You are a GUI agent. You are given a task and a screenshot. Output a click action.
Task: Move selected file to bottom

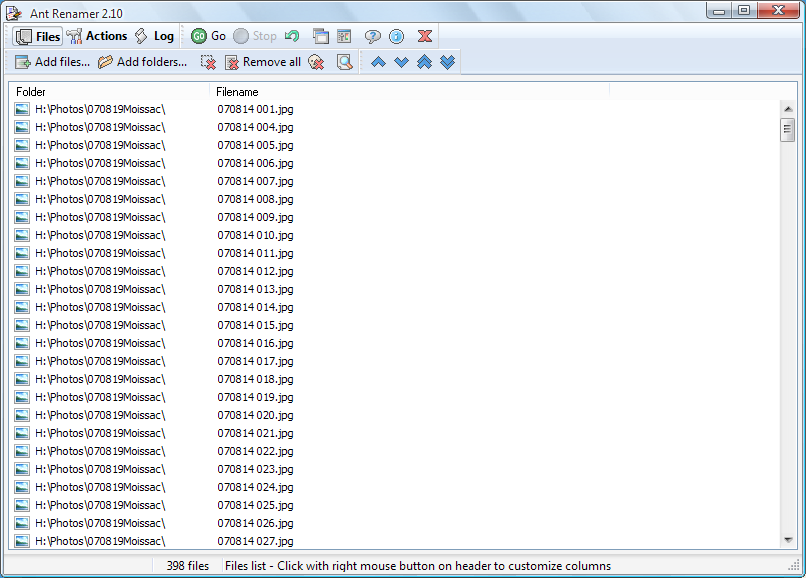point(448,62)
